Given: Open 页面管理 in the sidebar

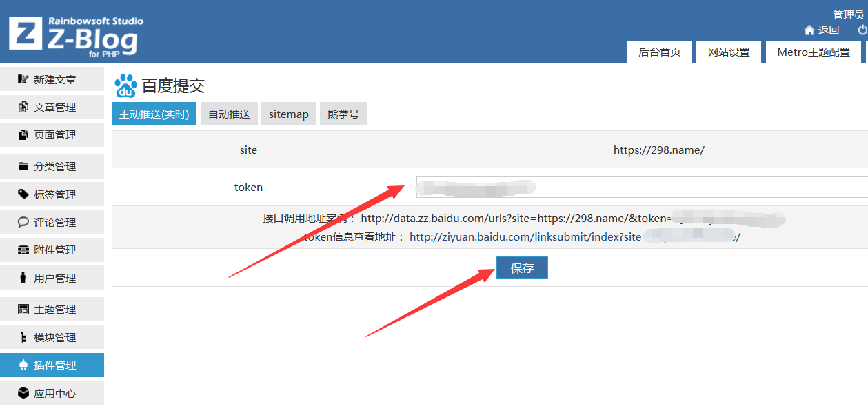Looking at the screenshot, I should click(x=54, y=135).
